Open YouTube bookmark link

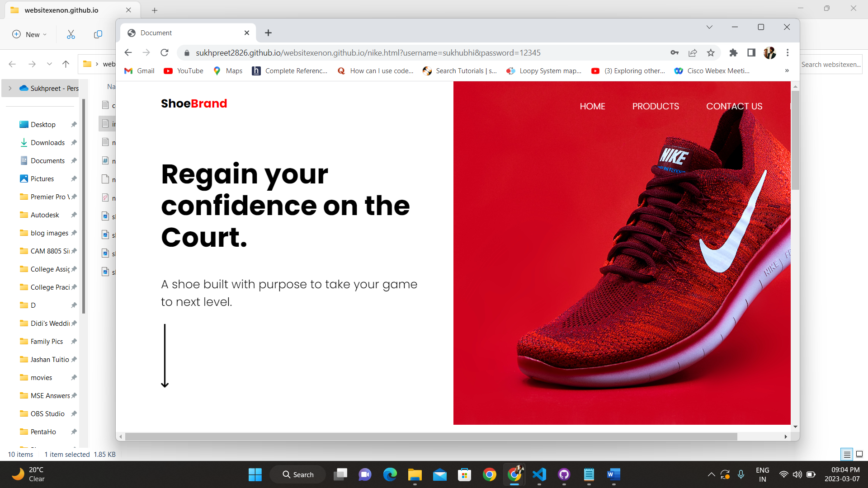click(x=184, y=71)
